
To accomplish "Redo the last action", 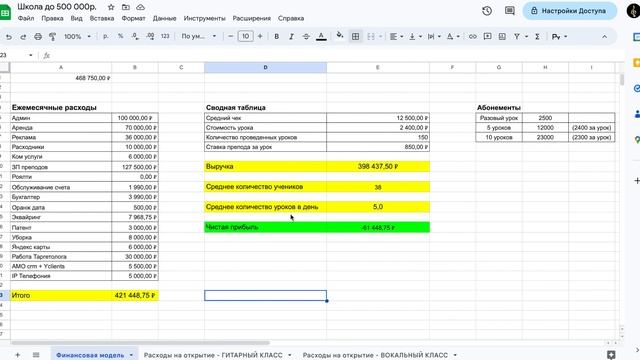I will click(23, 37).
